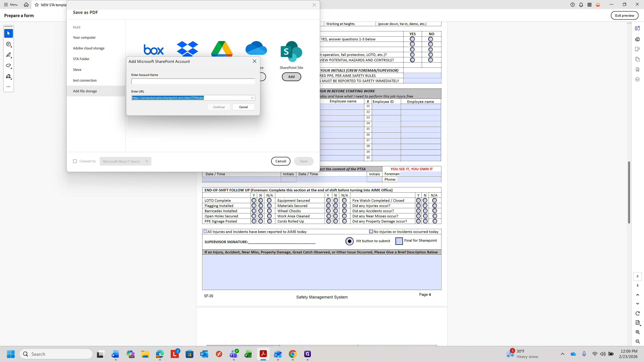Viewport: 644px width, 362px height.
Task: Open the notifications bell icon
Action: [581, 5]
